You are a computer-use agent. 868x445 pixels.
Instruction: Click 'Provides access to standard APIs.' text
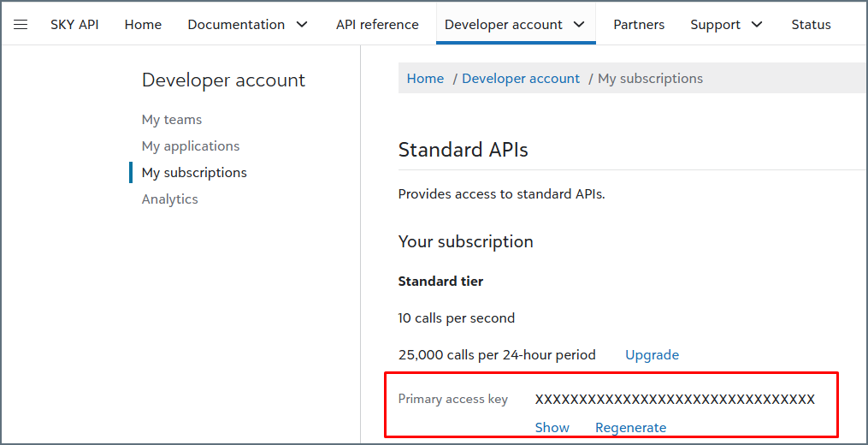501,194
